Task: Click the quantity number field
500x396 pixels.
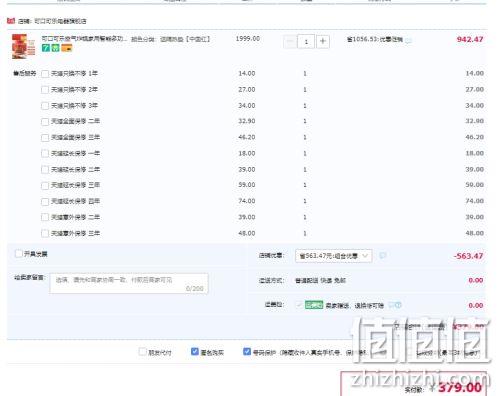Action: [306, 42]
